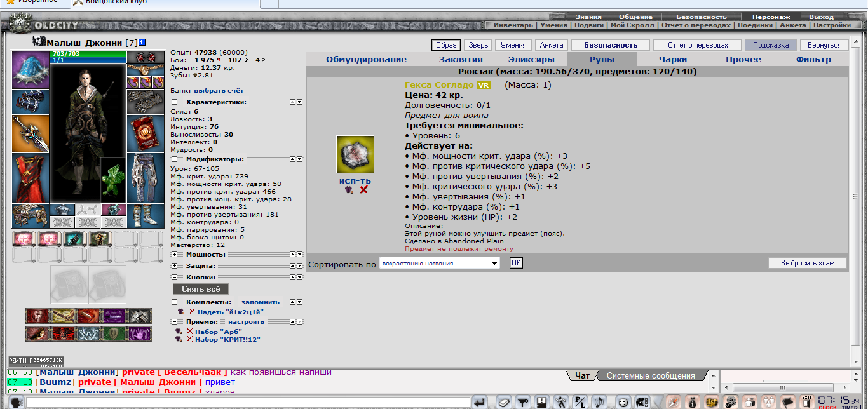Click the gold coins pile icon
Image resolution: width=868 pixels, height=409 pixels.
click(712, 402)
